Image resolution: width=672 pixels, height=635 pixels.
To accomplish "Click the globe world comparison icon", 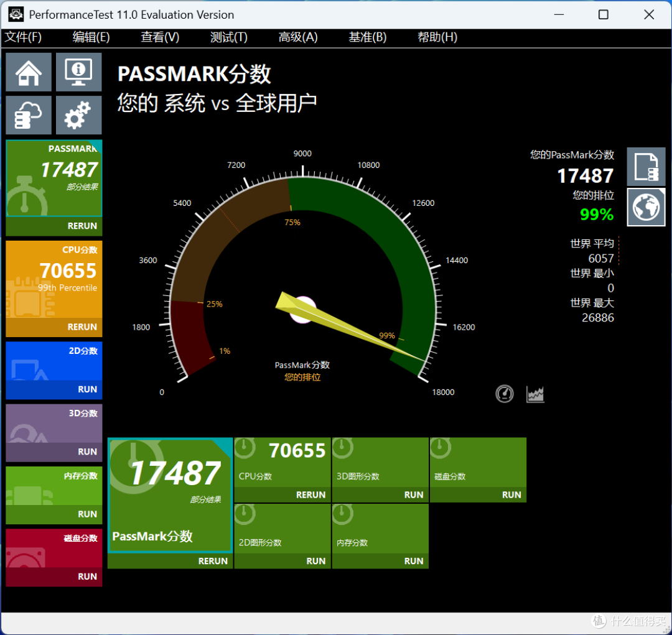I will (x=646, y=207).
